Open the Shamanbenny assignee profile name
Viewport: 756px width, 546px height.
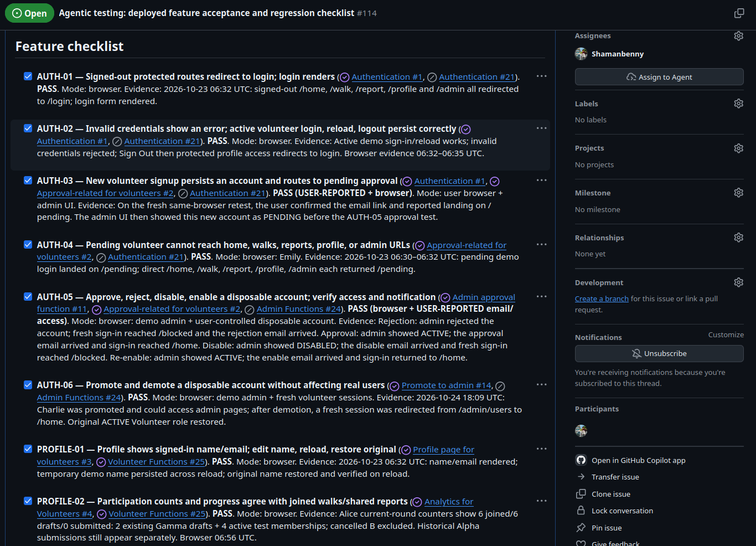pyautogui.click(x=618, y=54)
